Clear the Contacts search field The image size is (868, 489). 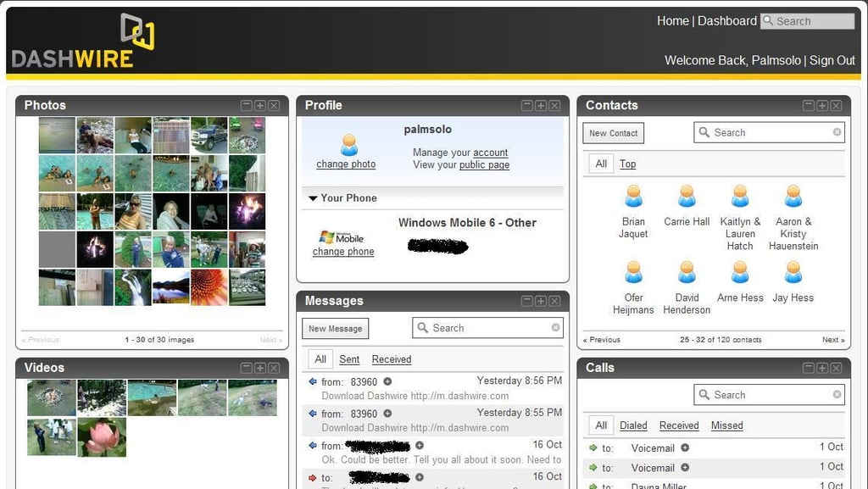coord(837,132)
